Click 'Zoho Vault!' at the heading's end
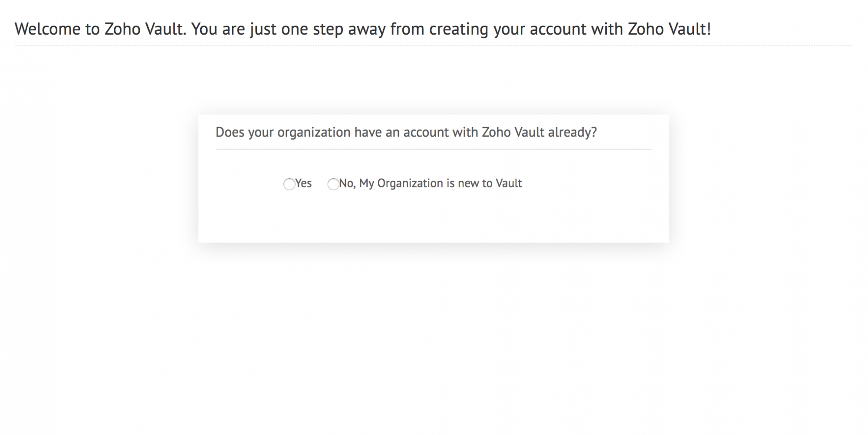Screen dimensions: 868x435 pos(669,29)
